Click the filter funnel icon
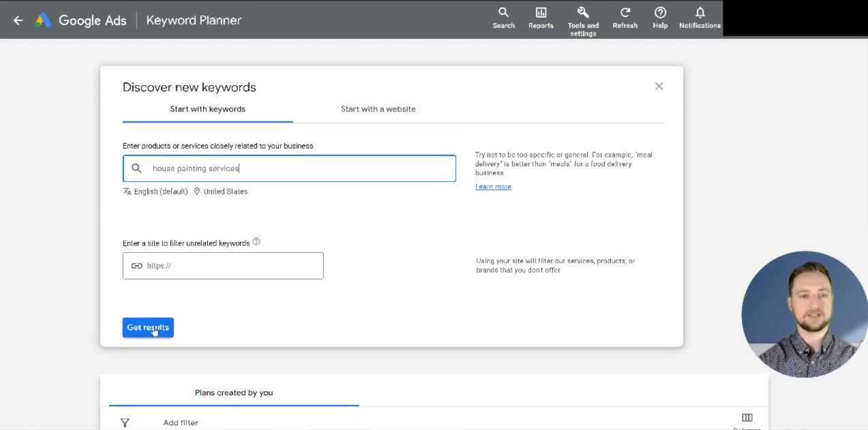 [x=125, y=423]
